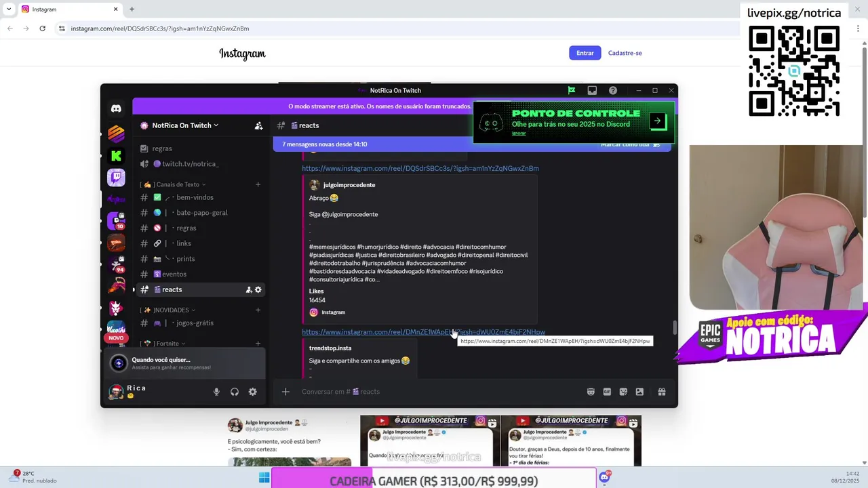
Task: Open Discord inbox icon in title bar
Action: 592,90
